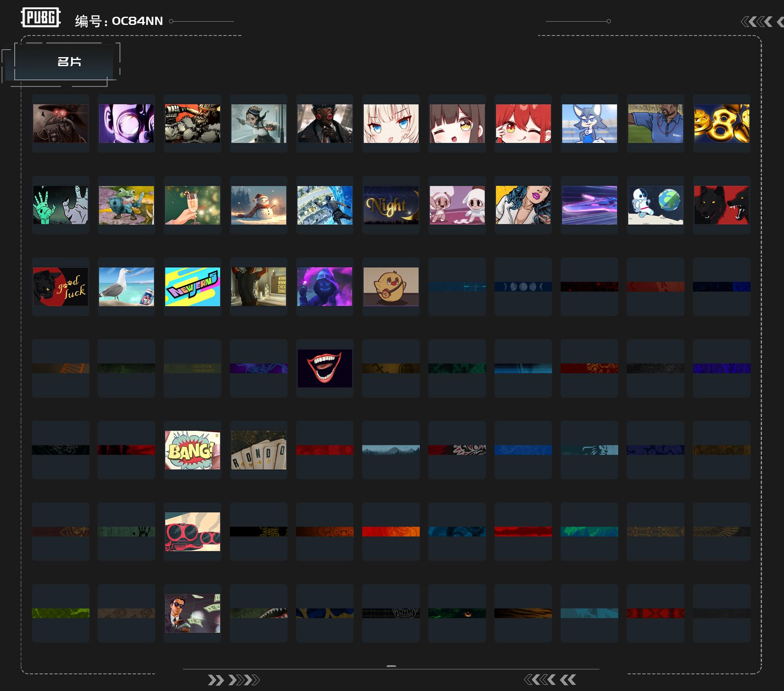784x691 pixels.
Task: Select the moon phases banner nameplate
Action: [523, 287]
